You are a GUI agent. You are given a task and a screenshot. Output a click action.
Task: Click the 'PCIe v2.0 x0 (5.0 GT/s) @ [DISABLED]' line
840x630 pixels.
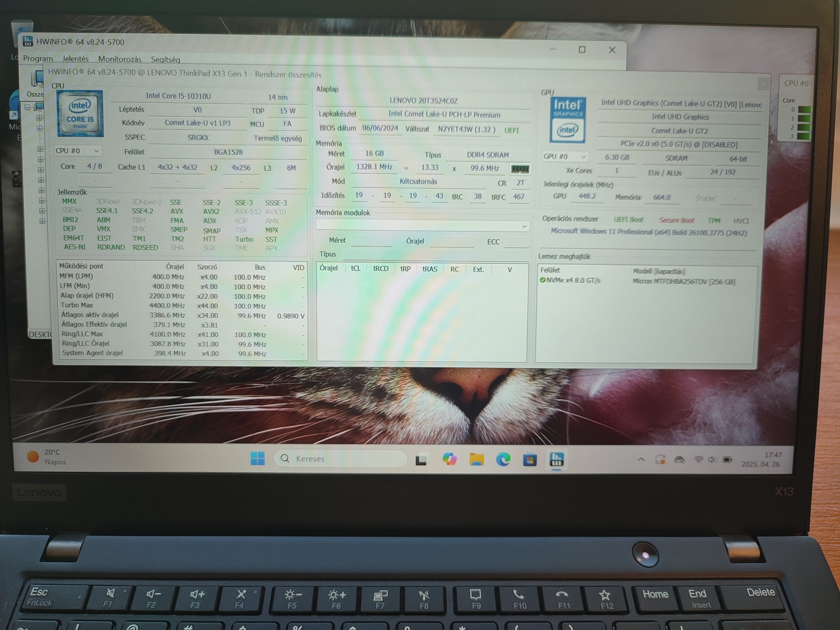point(679,144)
